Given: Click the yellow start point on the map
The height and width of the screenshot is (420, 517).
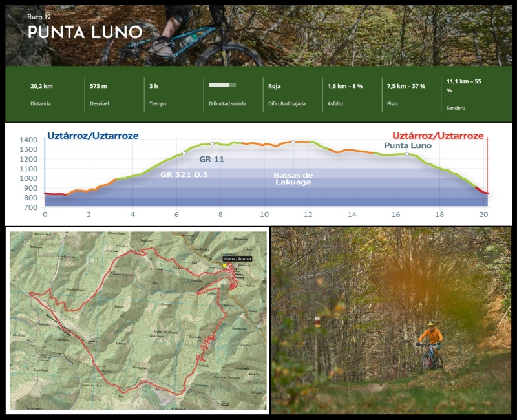Looking at the screenshot, I should tap(224, 265).
